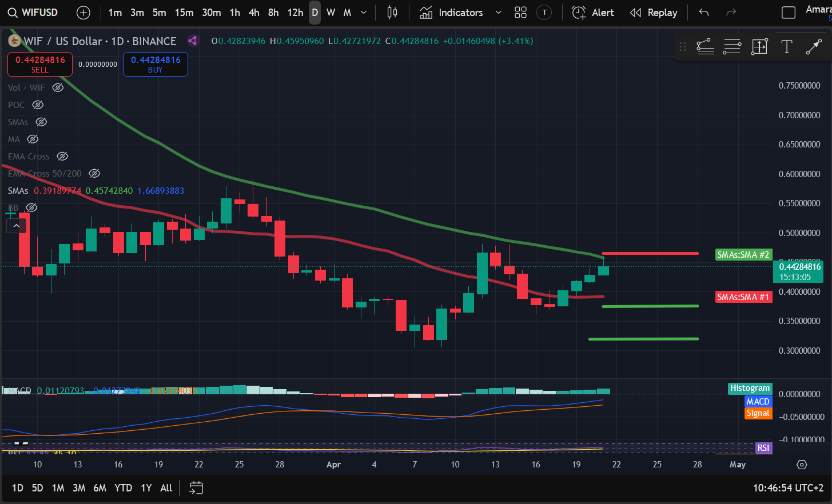
Task: Switch to the 4h timeframe
Action: [254, 13]
